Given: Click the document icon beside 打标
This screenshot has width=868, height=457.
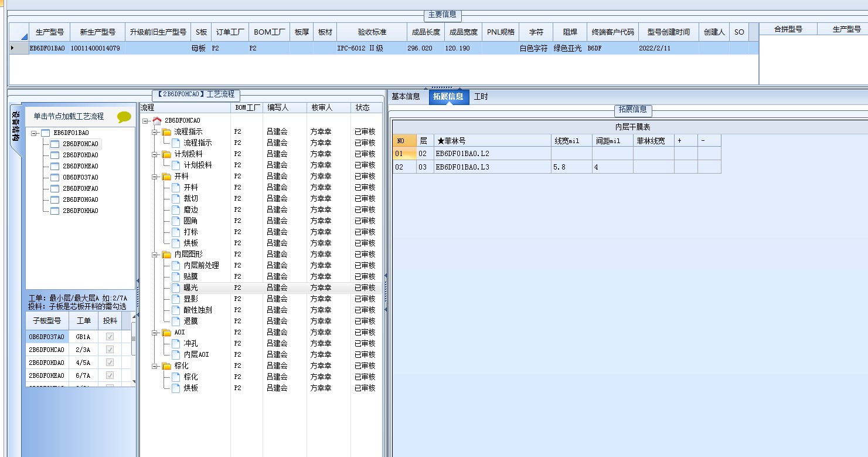Looking at the screenshot, I should (176, 232).
